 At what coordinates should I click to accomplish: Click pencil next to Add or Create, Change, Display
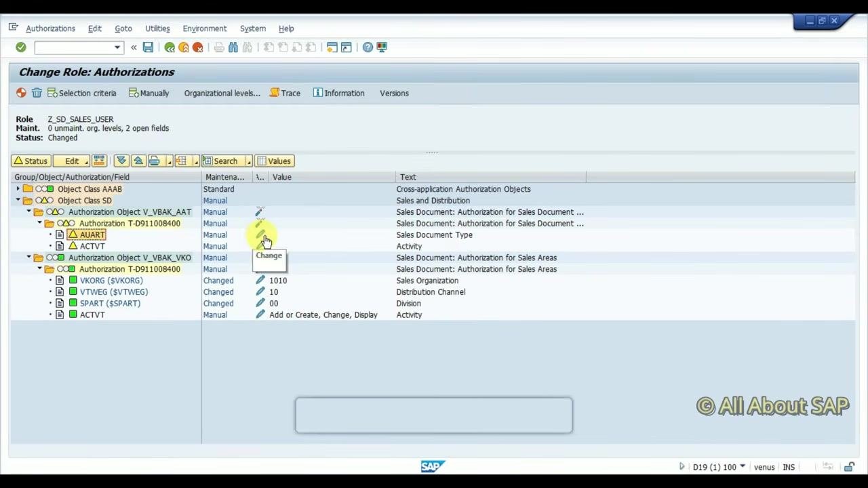pos(260,315)
